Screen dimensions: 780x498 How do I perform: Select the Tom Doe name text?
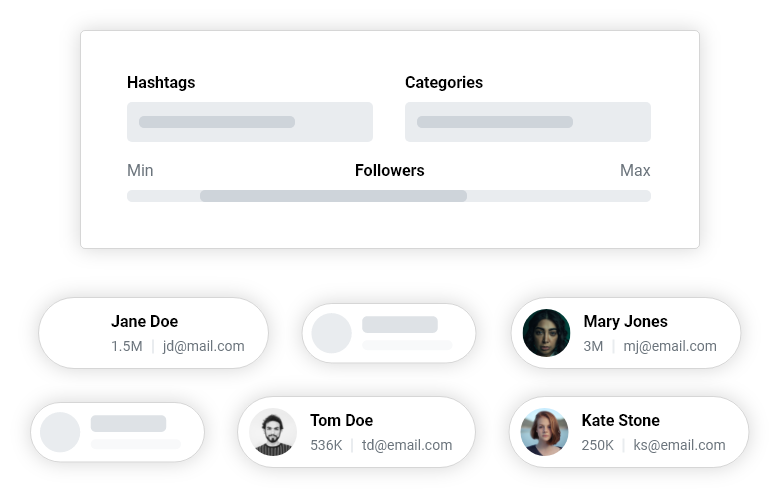(x=342, y=420)
